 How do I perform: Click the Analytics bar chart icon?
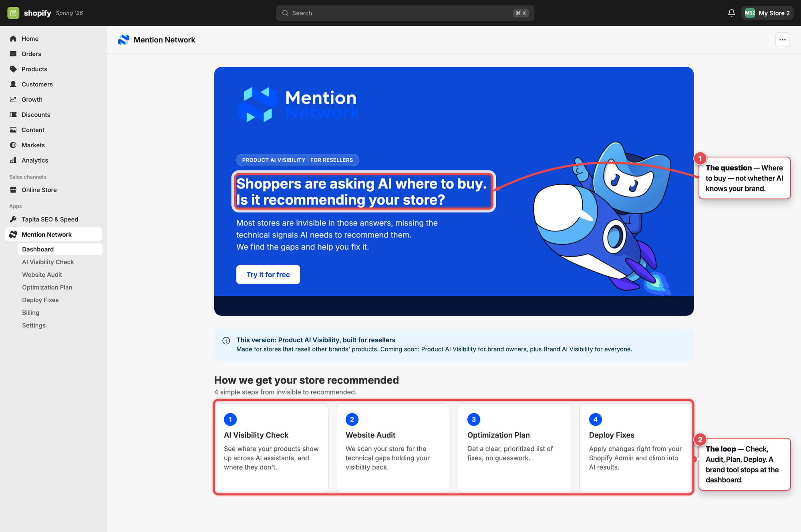(x=13, y=160)
